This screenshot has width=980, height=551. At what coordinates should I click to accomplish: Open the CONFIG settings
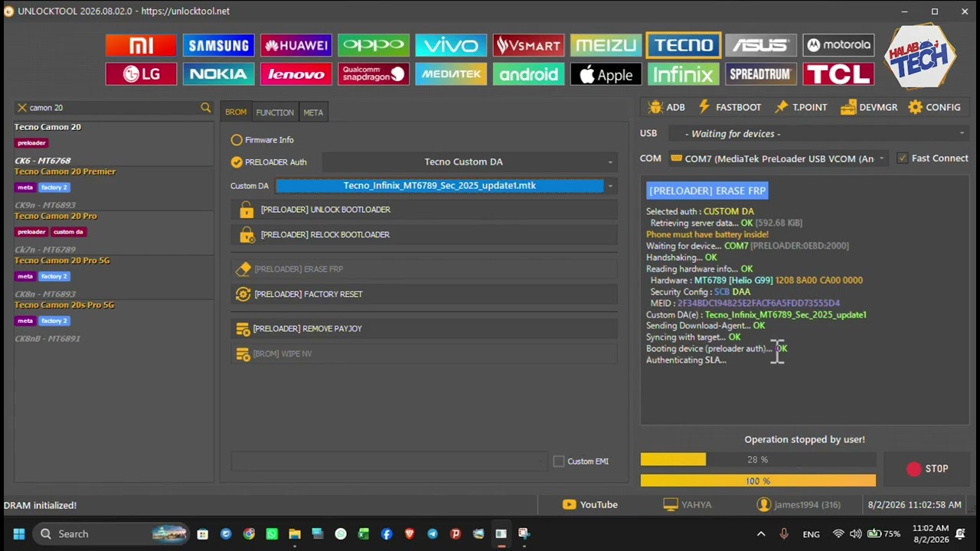click(x=934, y=108)
